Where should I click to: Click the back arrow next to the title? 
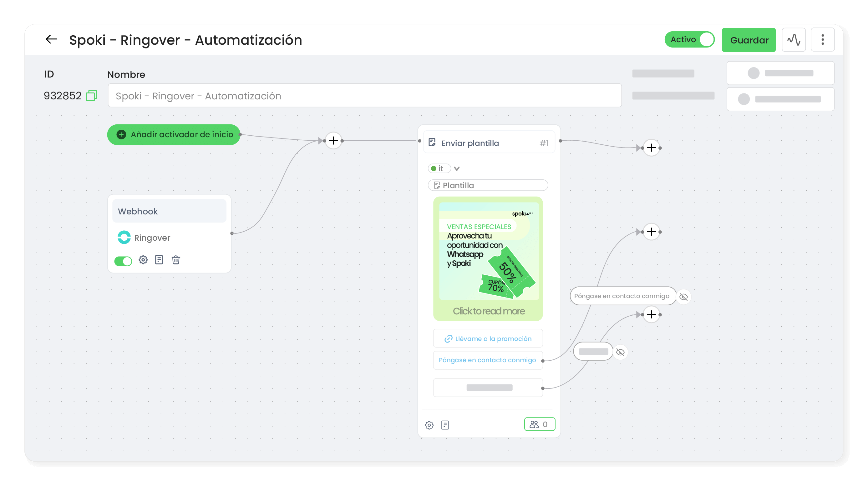tap(51, 39)
